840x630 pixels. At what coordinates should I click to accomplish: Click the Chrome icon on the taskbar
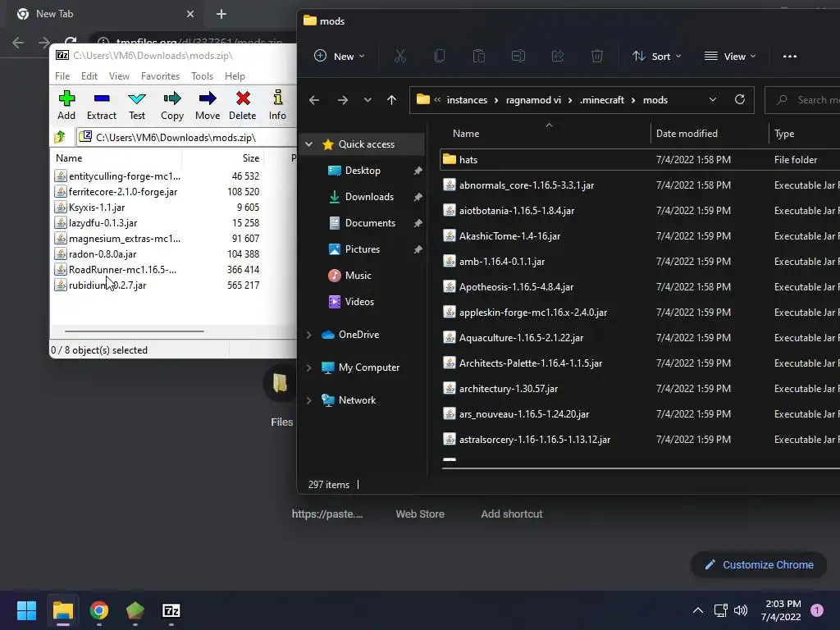pos(99,610)
